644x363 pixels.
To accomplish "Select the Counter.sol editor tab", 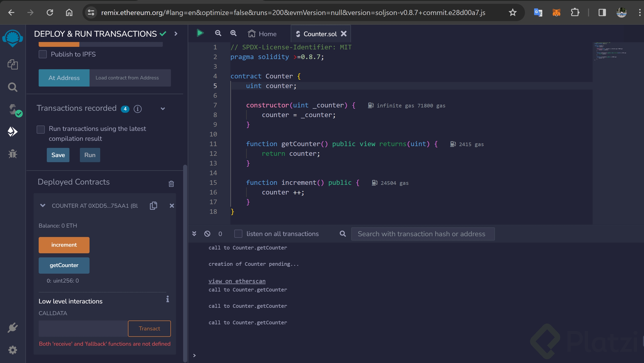I will click(x=320, y=34).
